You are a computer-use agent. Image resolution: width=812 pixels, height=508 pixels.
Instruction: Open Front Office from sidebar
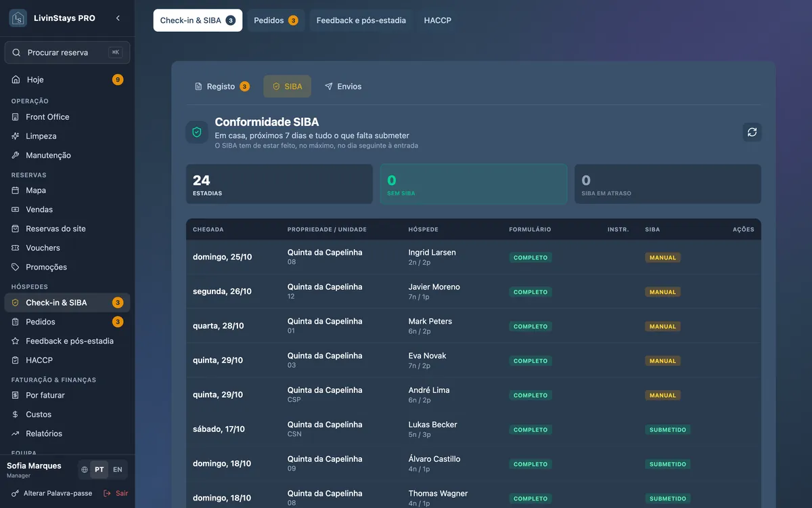coord(67,117)
